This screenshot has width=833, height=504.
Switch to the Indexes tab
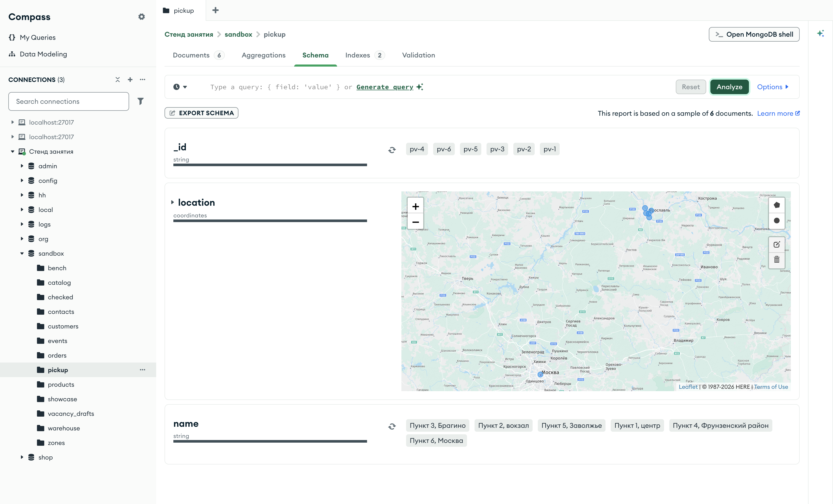[x=365, y=55]
